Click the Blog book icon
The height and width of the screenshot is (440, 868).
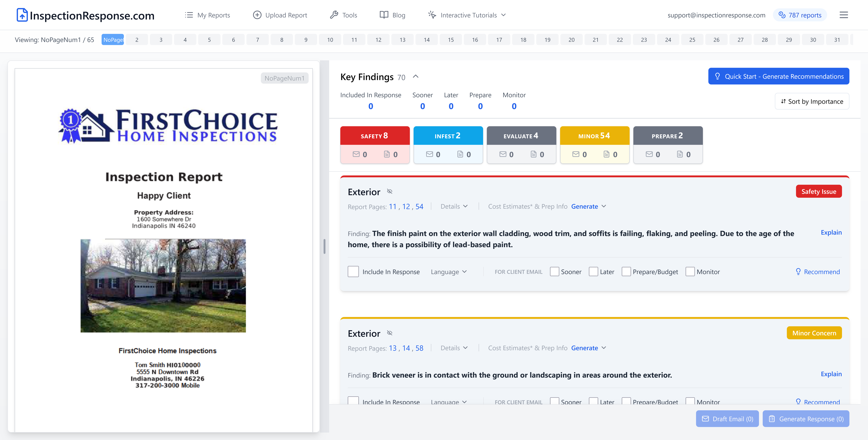point(384,15)
